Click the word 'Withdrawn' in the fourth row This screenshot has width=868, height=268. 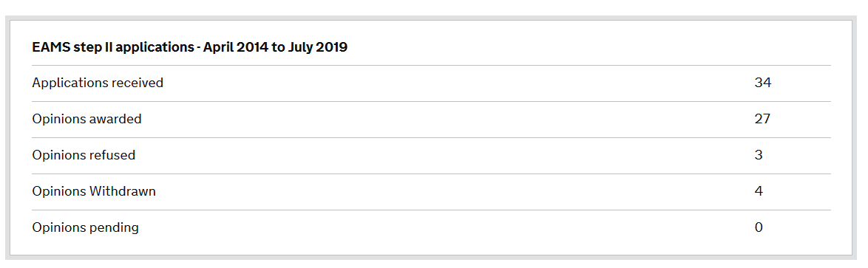[122, 191]
